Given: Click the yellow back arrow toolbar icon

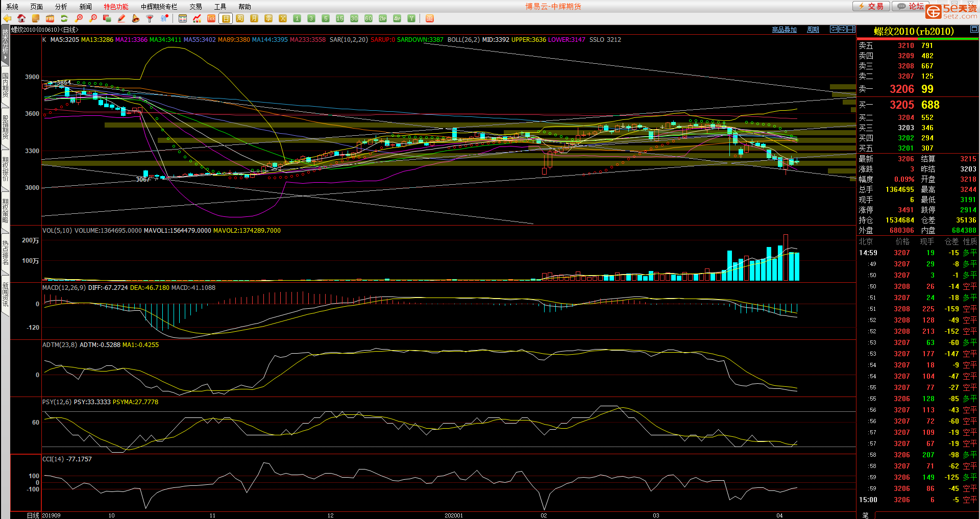Looking at the screenshot, I should pos(7,18).
